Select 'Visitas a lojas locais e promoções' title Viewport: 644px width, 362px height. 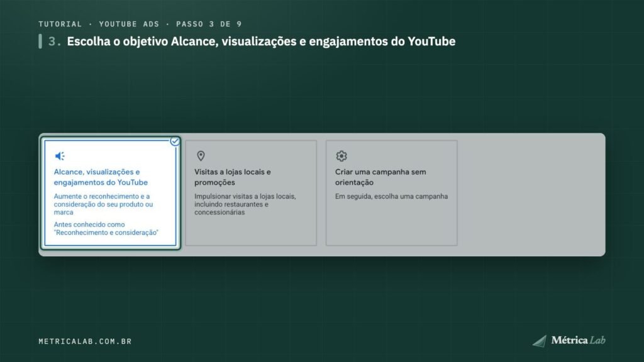click(x=233, y=177)
